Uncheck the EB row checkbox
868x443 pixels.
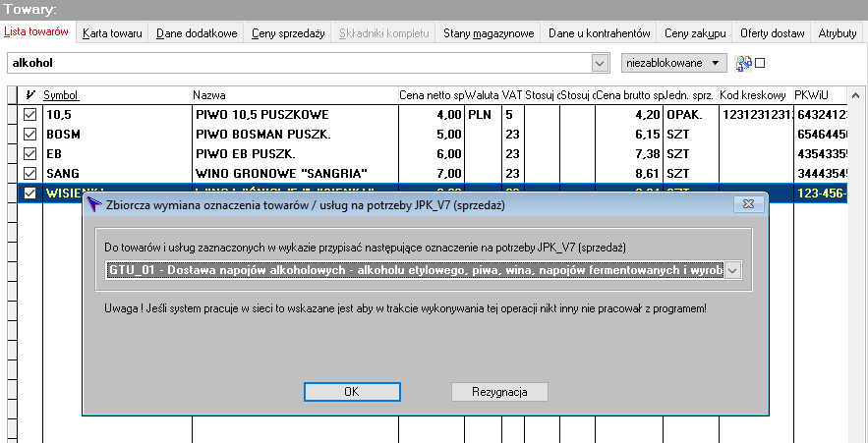pos(29,154)
